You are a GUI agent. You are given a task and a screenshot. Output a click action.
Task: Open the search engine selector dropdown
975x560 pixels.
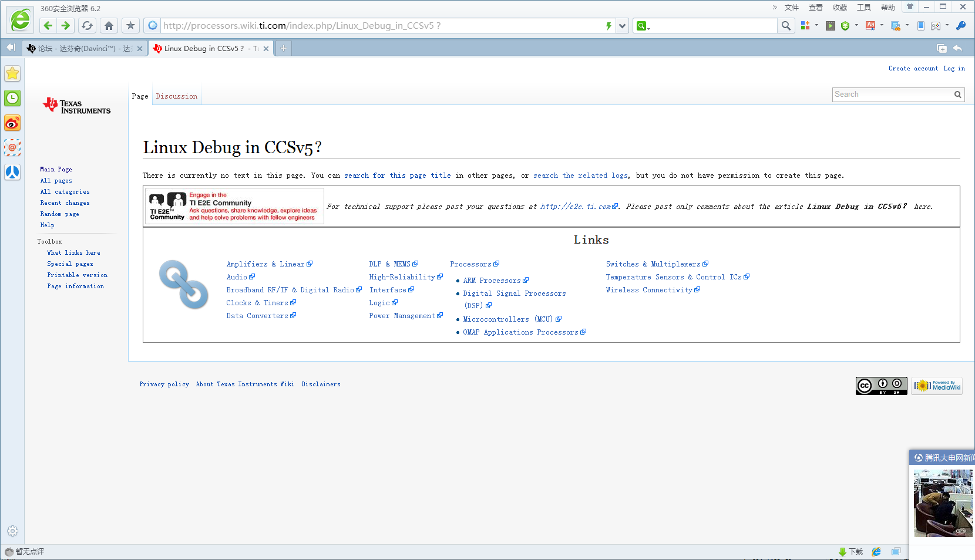[x=643, y=26]
